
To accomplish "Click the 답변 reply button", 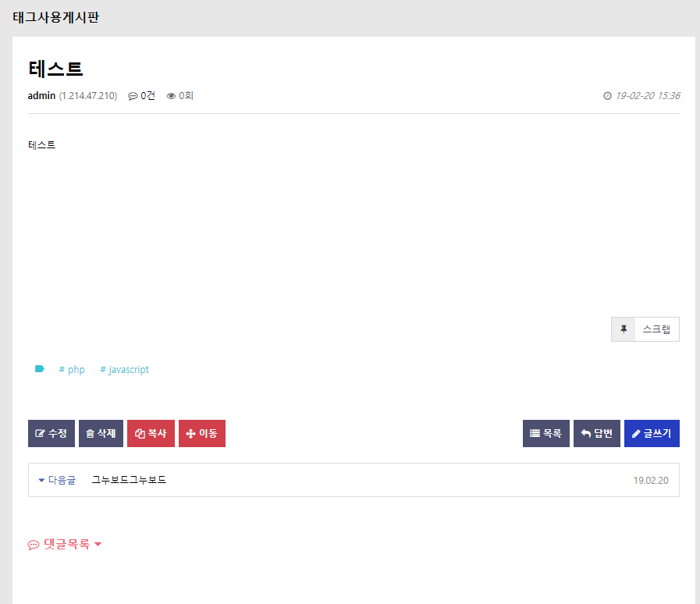I will coord(596,433).
